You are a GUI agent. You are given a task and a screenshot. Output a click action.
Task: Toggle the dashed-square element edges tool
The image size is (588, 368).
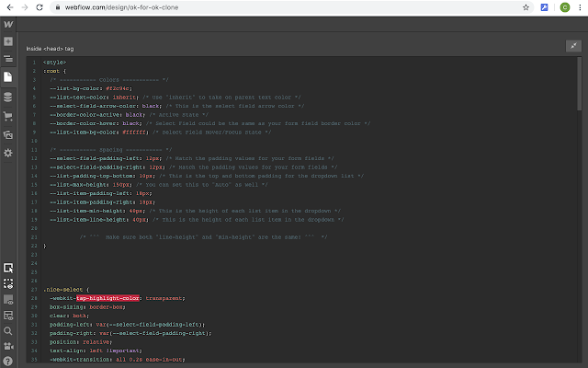tap(8, 283)
